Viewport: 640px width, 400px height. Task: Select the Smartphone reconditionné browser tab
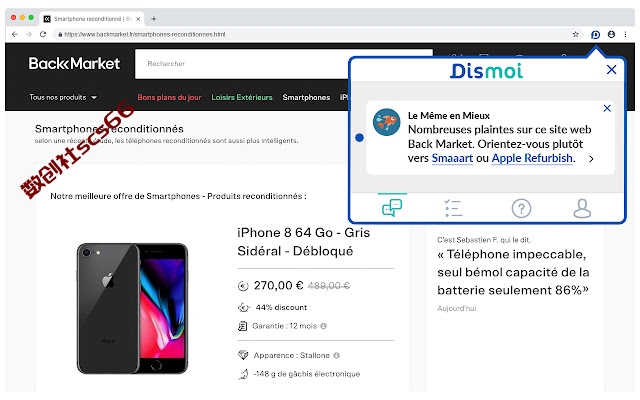[x=92, y=19]
